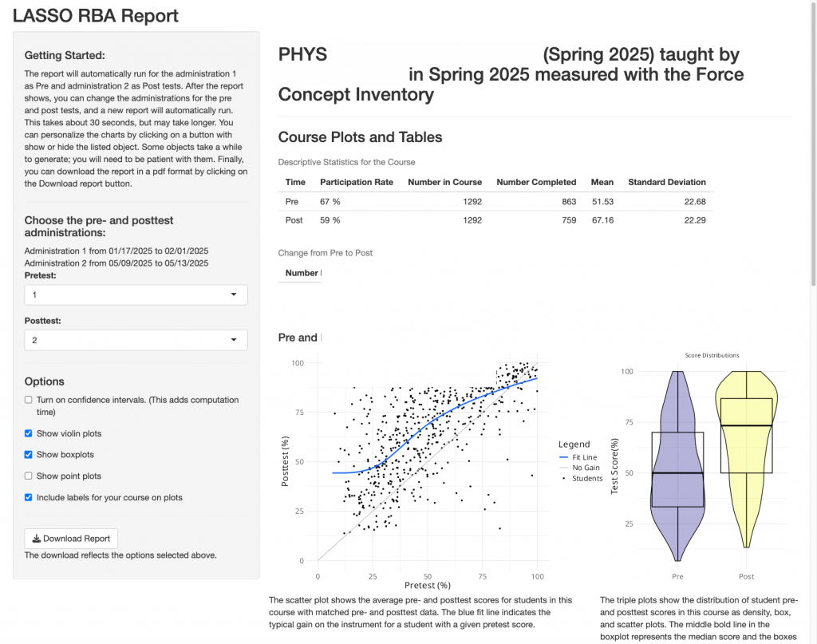The width and height of the screenshot is (817, 644).
Task: Click the Pre row in statistics table
Action: click(495, 202)
